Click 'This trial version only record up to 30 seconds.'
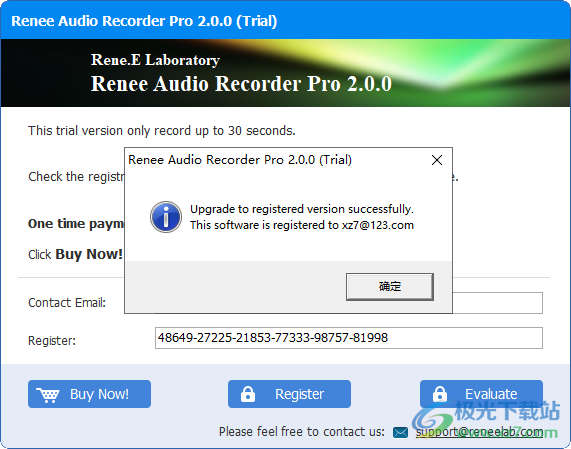 (162, 131)
